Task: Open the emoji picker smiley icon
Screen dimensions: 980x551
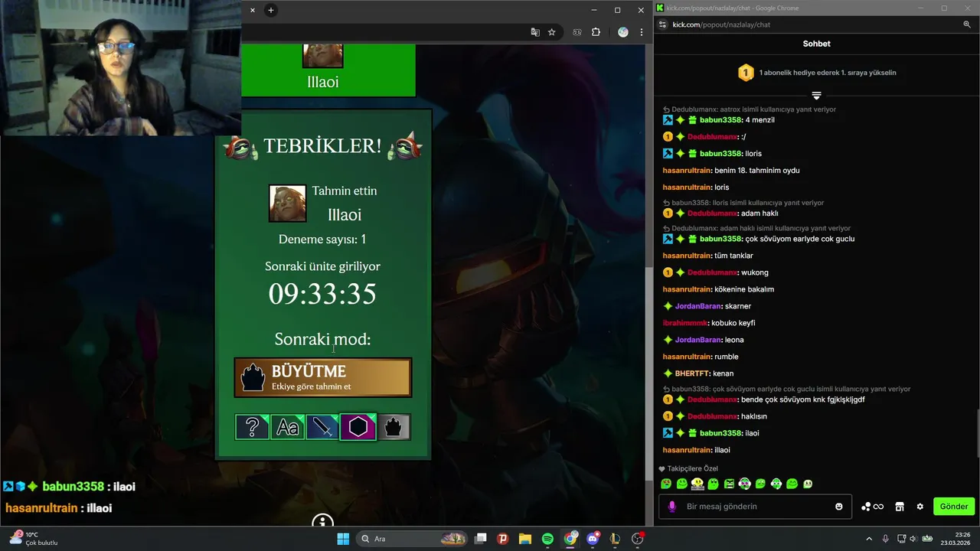Action: [839, 507]
